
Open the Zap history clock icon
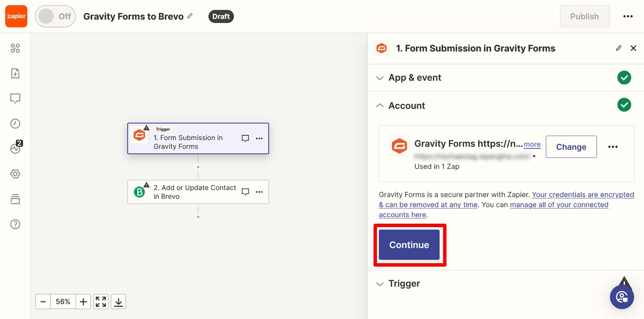(x=15, y=124)
